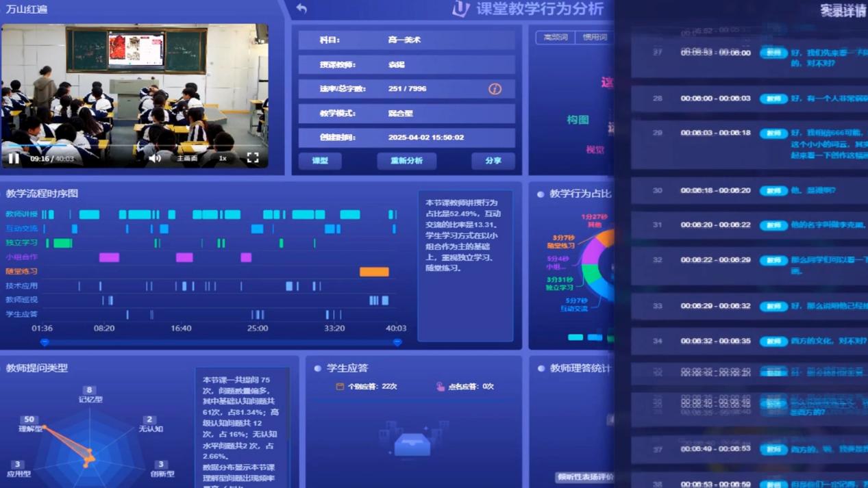Click the 教师 tag in row 33
Image resolution: width=868 pixels, height=488 pixels.
(773, 307)
